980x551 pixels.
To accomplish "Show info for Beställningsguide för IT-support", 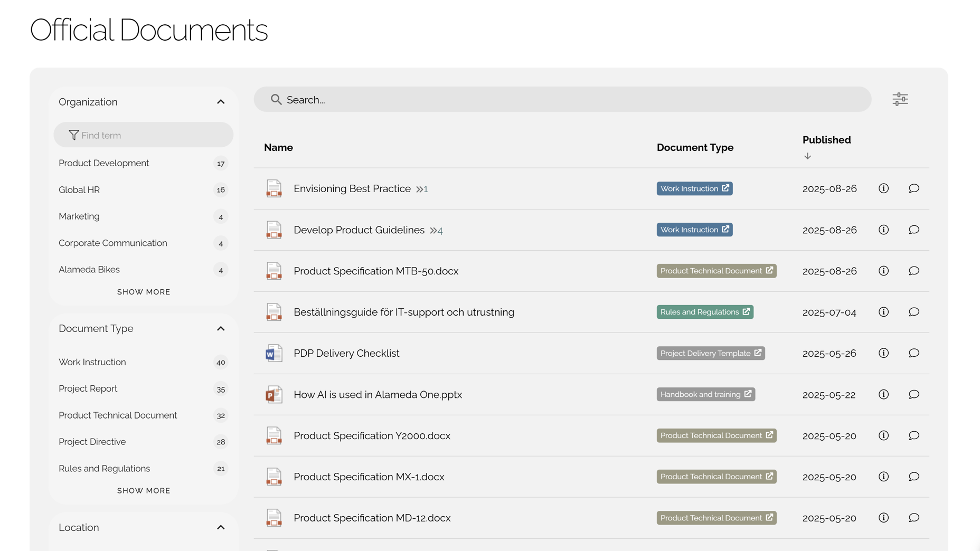I will coord(883,312).
